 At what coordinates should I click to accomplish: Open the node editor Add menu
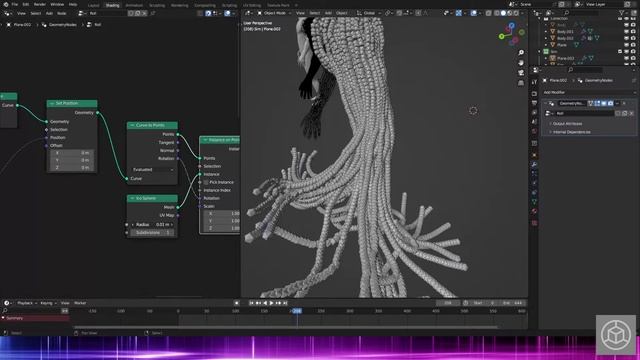point(49,13)
